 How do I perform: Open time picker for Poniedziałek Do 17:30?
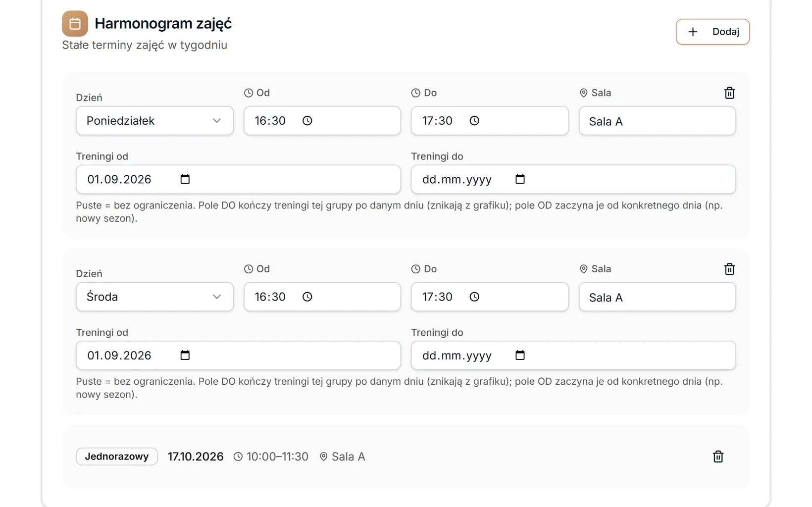pos(474,121)
